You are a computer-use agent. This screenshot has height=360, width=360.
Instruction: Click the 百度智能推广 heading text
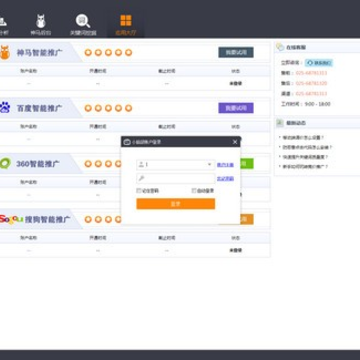40,108
